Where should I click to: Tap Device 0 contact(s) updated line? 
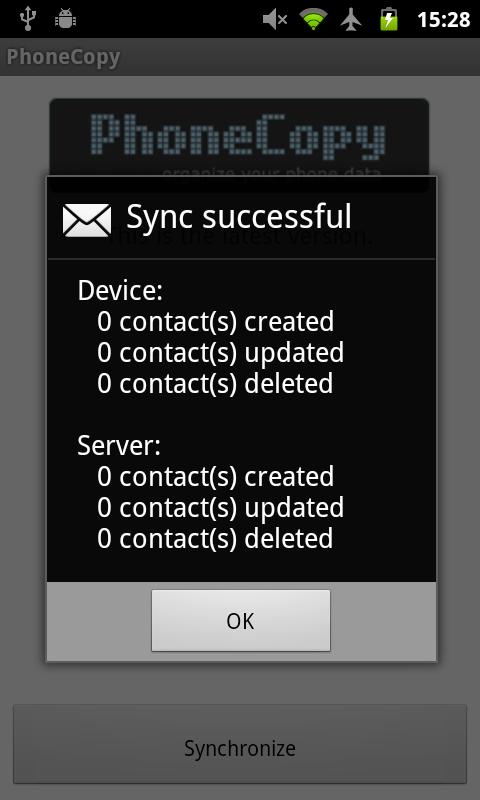pyautogui.click(x=220, y=353)
